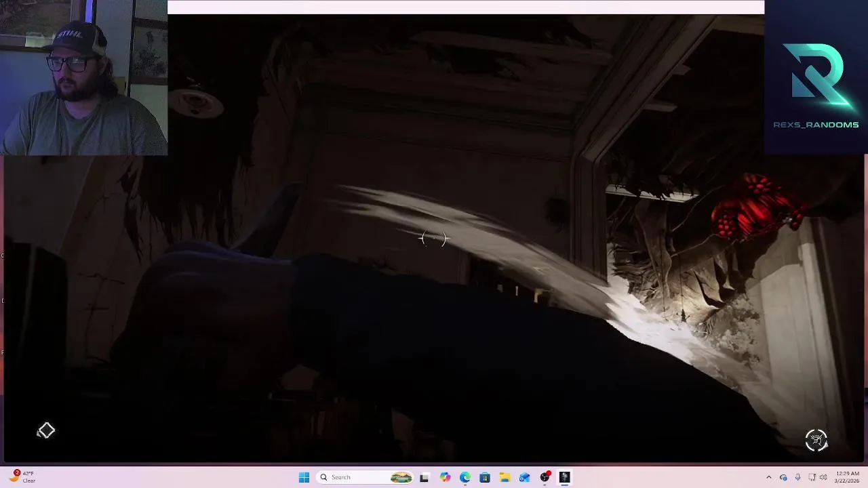This screenshot has height=488, width=868.
Task: Open Task View from the taskbar
Action: coord(424,477)
